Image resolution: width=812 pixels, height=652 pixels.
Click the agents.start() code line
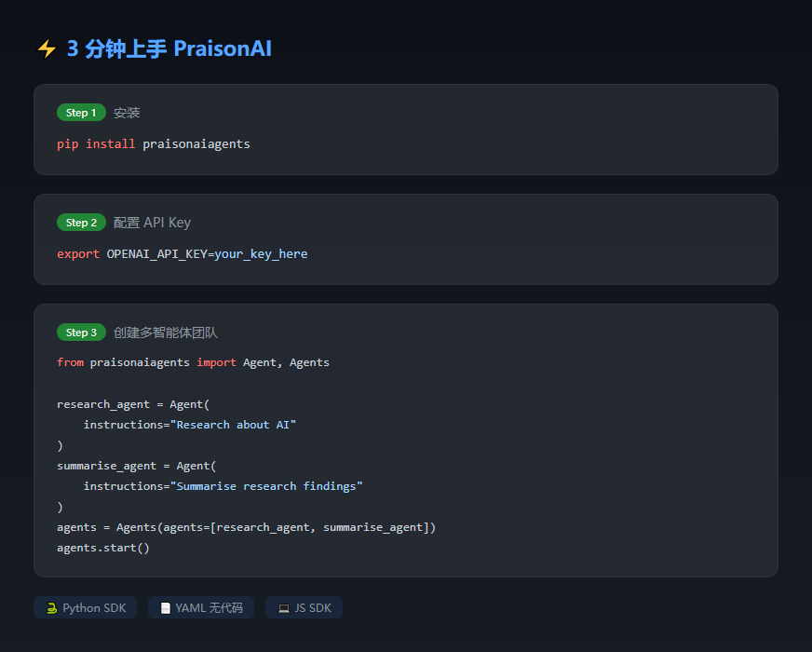pos(103,548)
